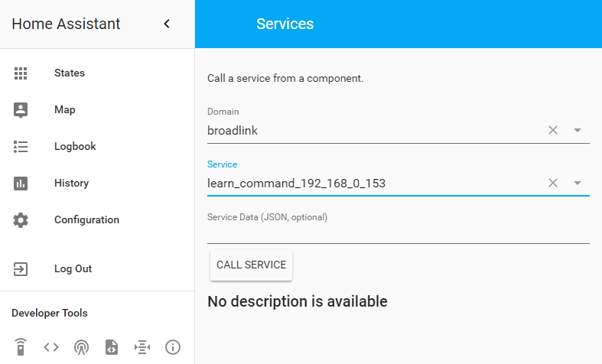This screenshot has width=602, height=364.
Task: Click the History chart icon
Action: (21, 184)
